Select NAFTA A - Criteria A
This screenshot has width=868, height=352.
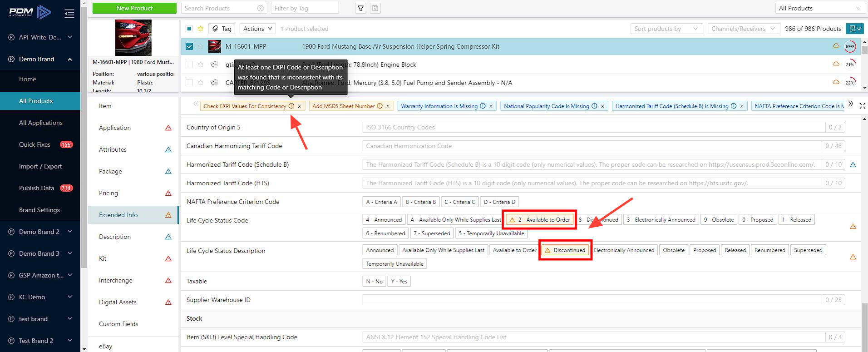pos(381,202)
